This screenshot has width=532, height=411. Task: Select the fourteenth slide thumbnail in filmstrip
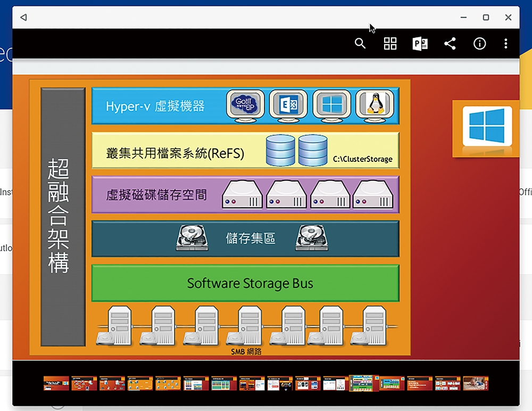pyautogui.click(x=420, y=383)
